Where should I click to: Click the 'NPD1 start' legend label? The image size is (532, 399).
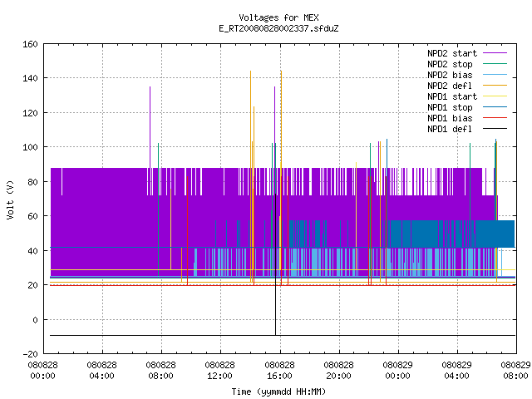(x=452, y=96)
